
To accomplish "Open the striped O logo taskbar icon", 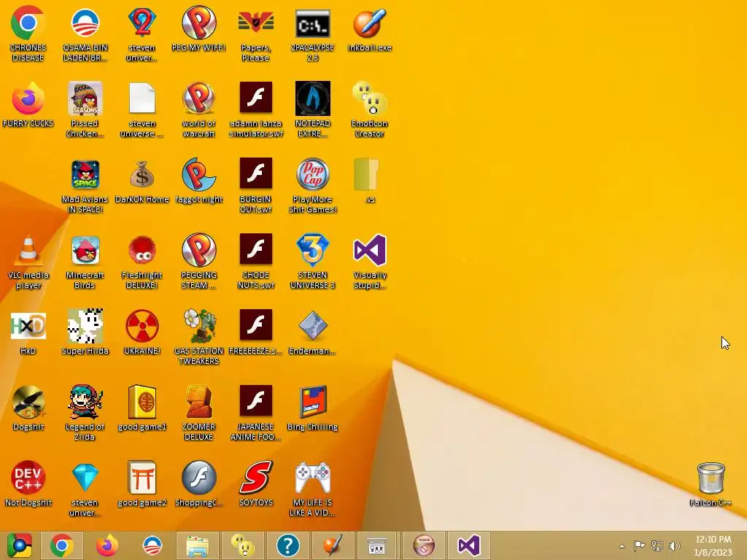I will (x=152, y=545).
